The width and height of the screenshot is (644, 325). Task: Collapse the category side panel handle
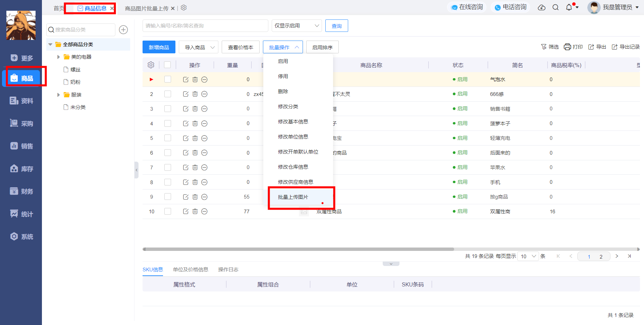click(137, 170)
